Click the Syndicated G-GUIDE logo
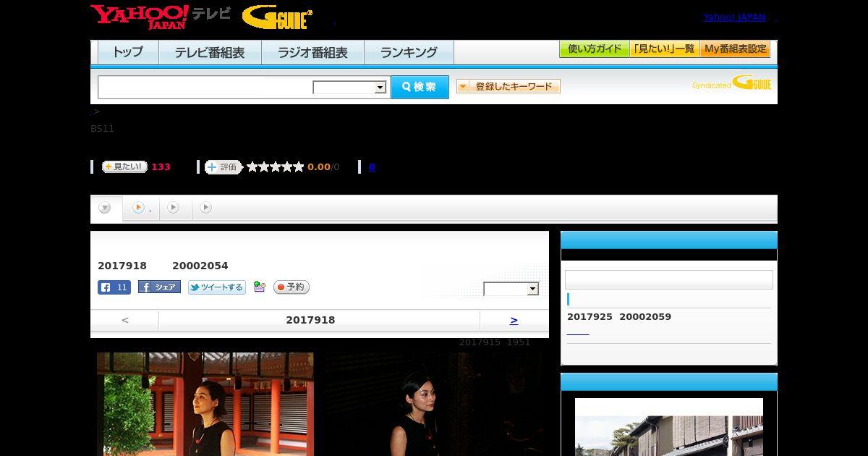The width and height of the screenshot is (868, 456). pos(731,83)
